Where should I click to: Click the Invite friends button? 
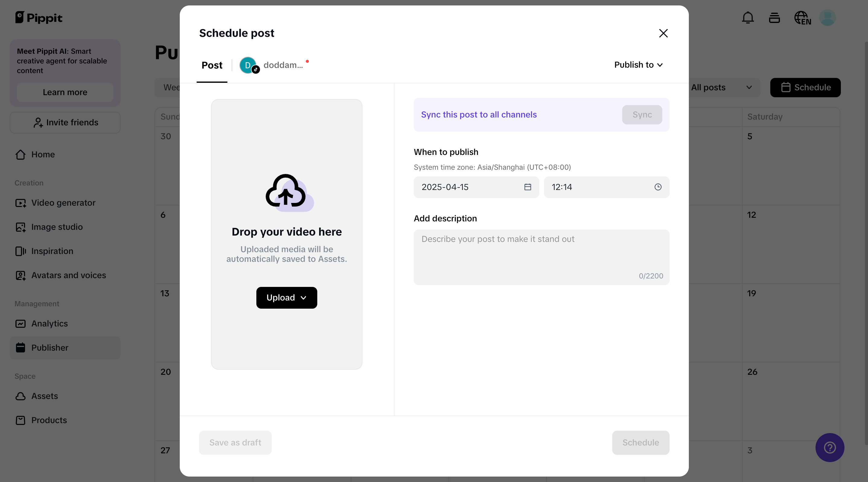click(x=65, y=122)
